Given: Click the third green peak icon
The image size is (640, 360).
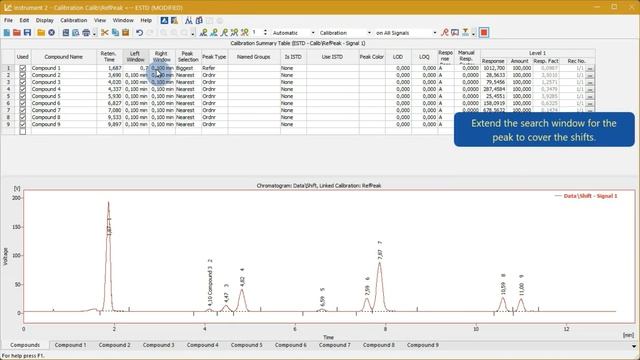Looking at the screenshot, I should click(x=224, y=33).
